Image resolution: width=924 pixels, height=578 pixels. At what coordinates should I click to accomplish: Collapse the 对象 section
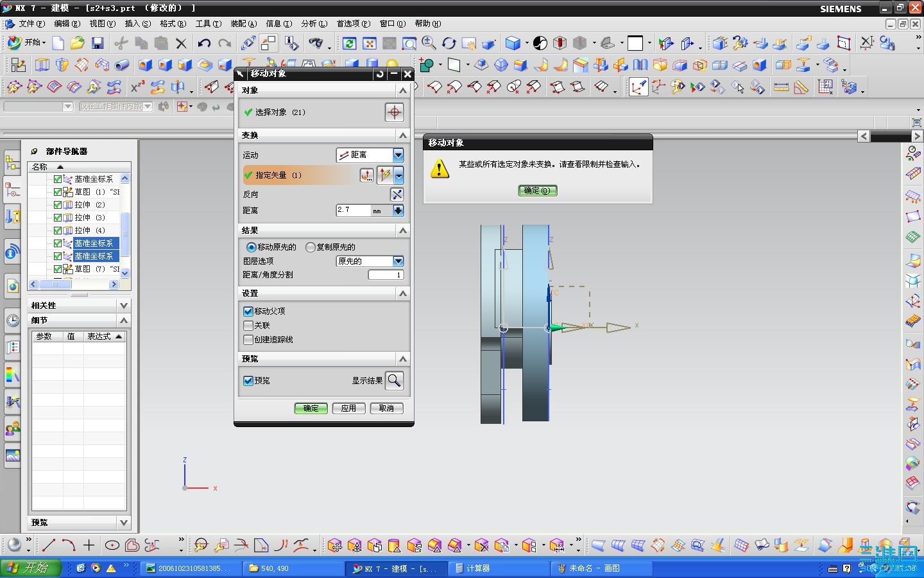click(403, 91)
